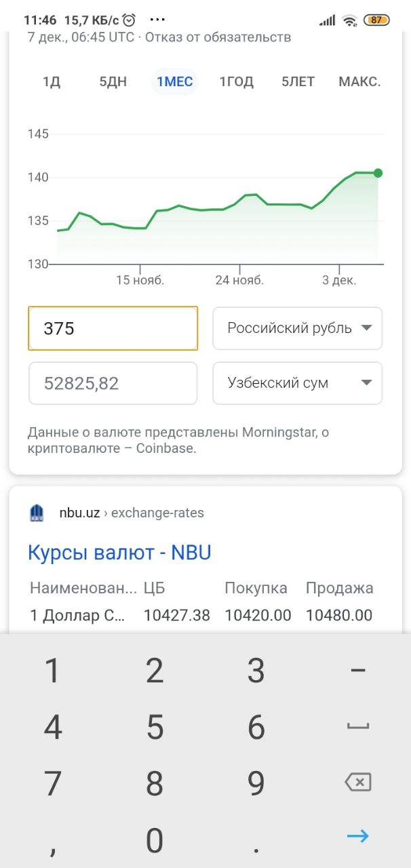Viewport: 411px width, 868px height.
Task: Show the МАКС. range chart
Action: pyautogui.click(x=359, y=82)
